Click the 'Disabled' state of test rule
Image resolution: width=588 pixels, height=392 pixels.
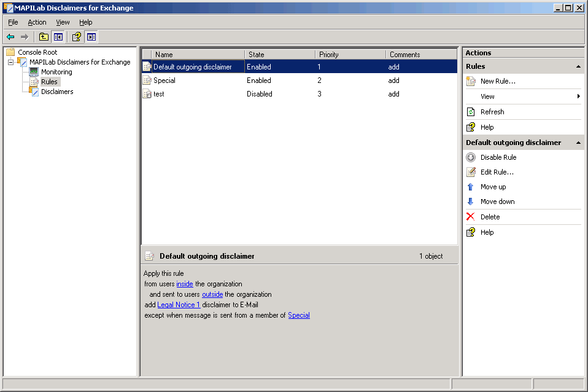[x=260, y=94]
